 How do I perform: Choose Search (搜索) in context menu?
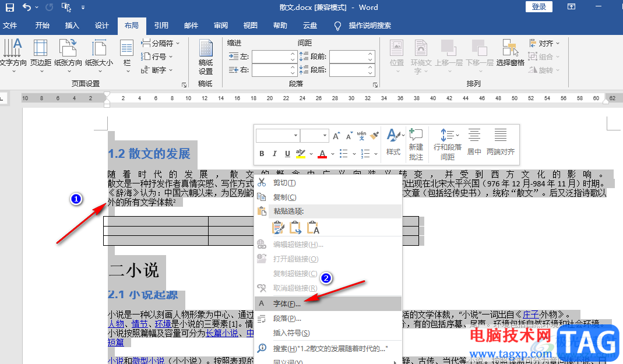point(328,348)
